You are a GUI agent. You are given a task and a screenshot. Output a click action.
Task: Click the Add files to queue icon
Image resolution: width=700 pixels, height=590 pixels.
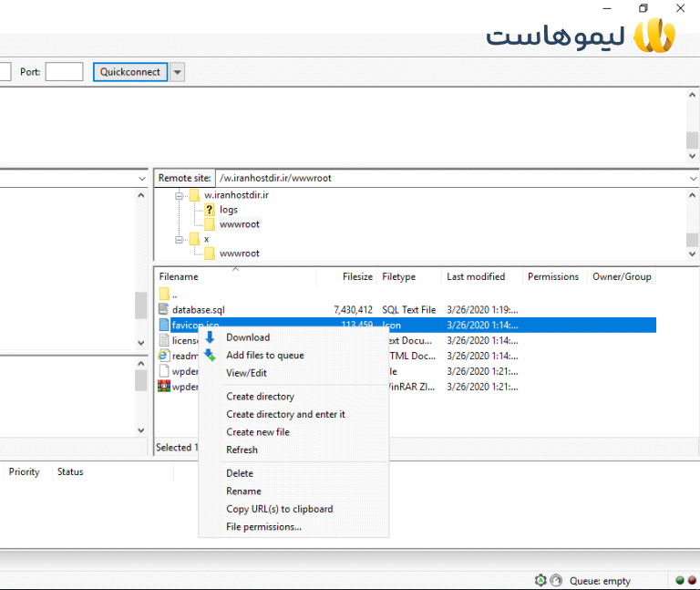pyautogui.click(x=210, y=355)
